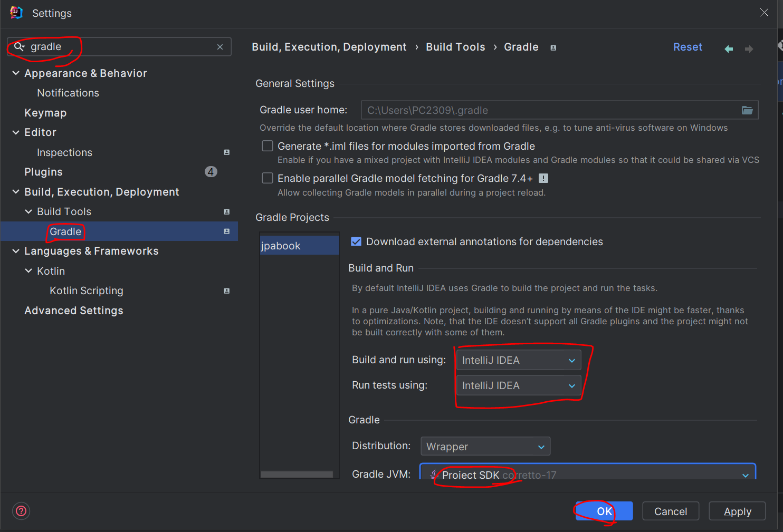Collapse the Appearance & Behavior section
The height and width of the screenshot is (532, 783).
pyautogui.click(x=16, y=73)
